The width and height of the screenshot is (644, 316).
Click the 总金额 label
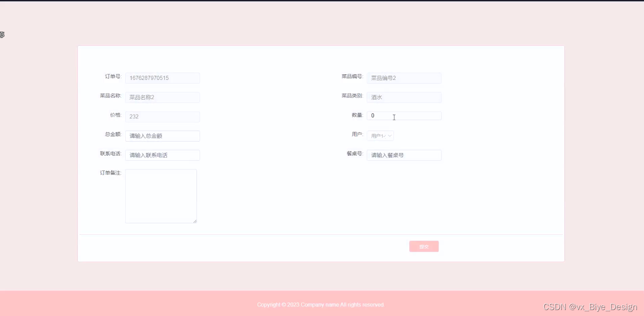pos(113,134)
